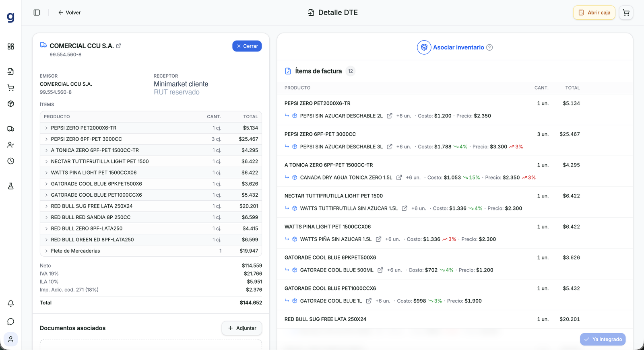
Task: Open external link for GATORADE COOL BLUE 1L
Action: pos(368,301)
